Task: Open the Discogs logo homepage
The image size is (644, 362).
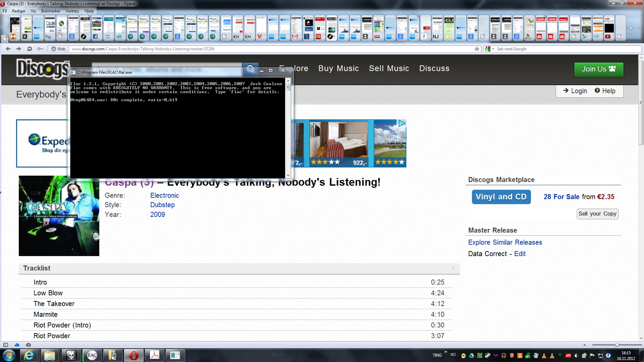Action: (x=43, y=69)
